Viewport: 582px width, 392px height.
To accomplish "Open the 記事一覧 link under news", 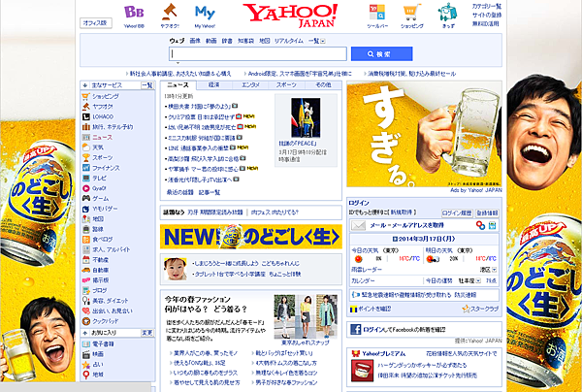I will pyautogui.click(x=210, y=192).
